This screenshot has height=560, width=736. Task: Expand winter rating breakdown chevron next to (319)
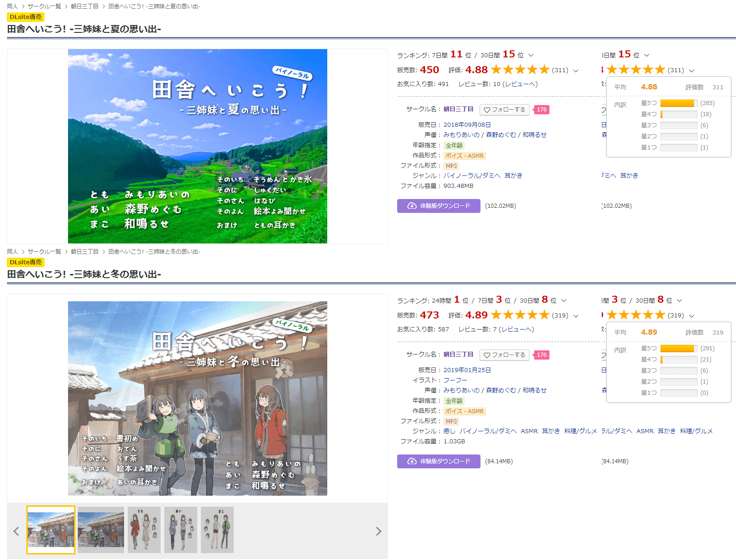pos(576,316)
